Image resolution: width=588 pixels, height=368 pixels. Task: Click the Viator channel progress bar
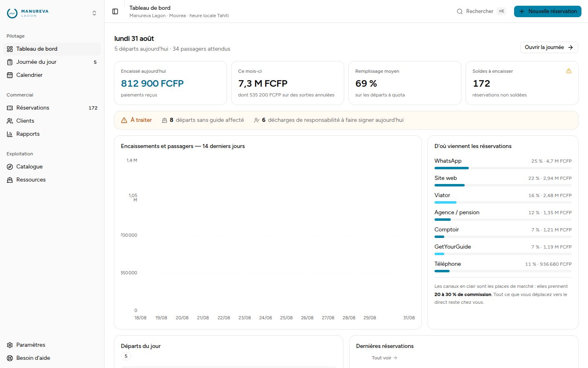pos(503,202)
